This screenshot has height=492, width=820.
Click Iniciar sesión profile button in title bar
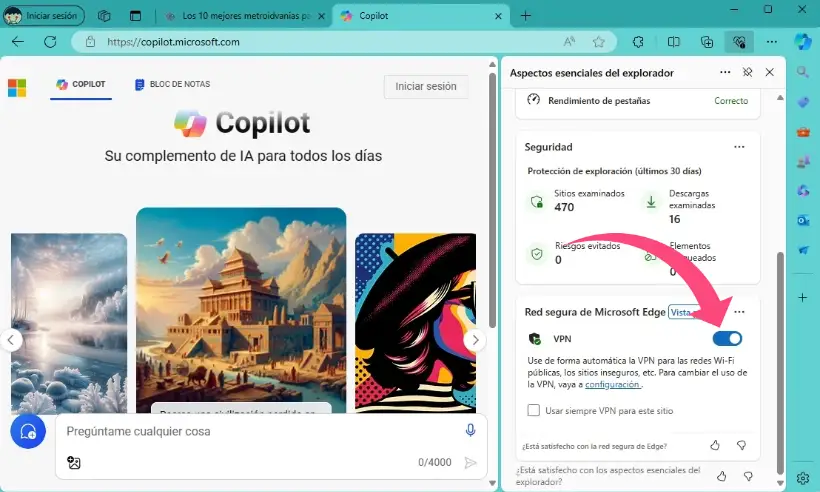click(x=44, y=16)
